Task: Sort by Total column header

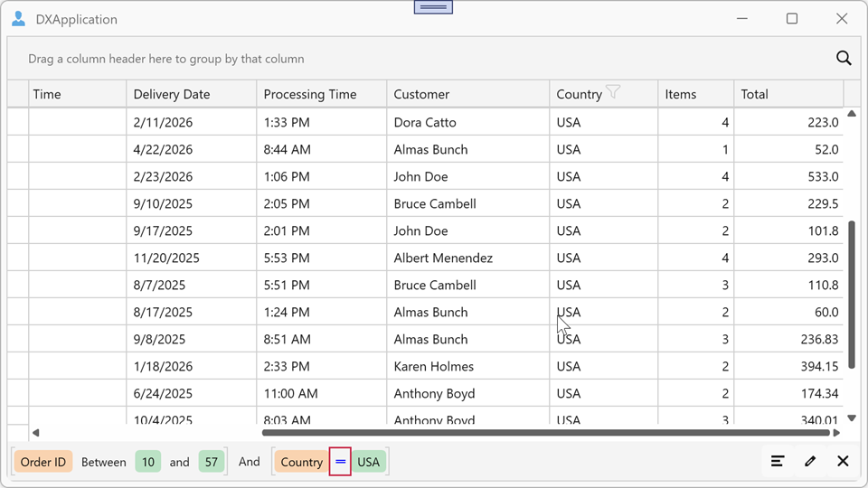Action: (788, 94)
